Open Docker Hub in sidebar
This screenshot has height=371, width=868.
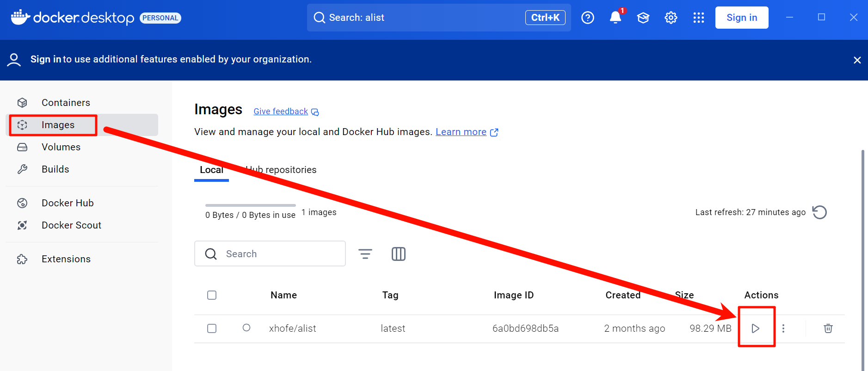82,203
